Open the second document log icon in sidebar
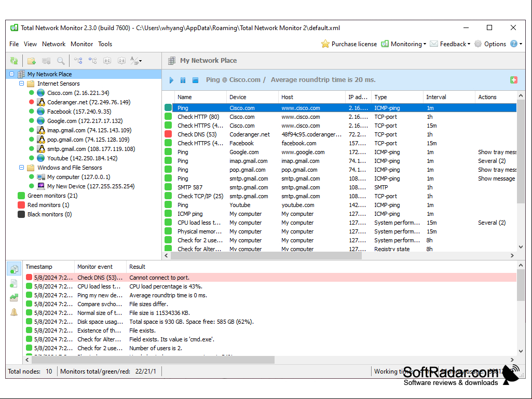This screenshot has width=532, height=399. [x=14, y=284]
